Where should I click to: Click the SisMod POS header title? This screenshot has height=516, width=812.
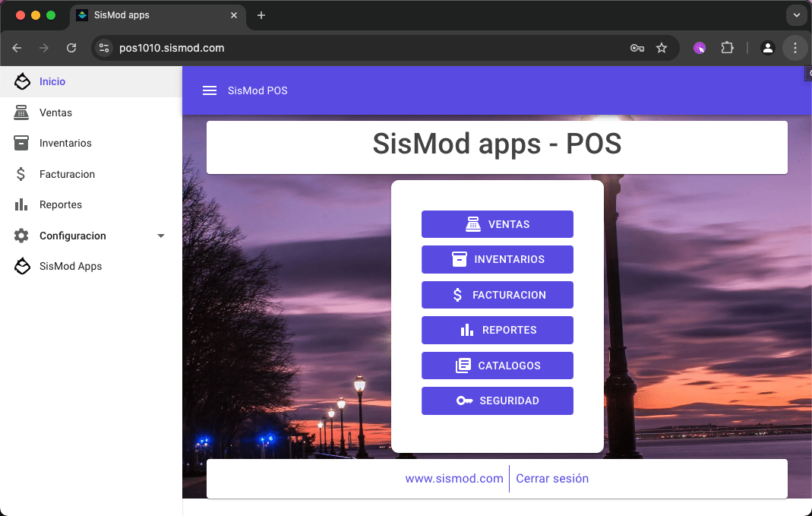[x=258, y=90]
